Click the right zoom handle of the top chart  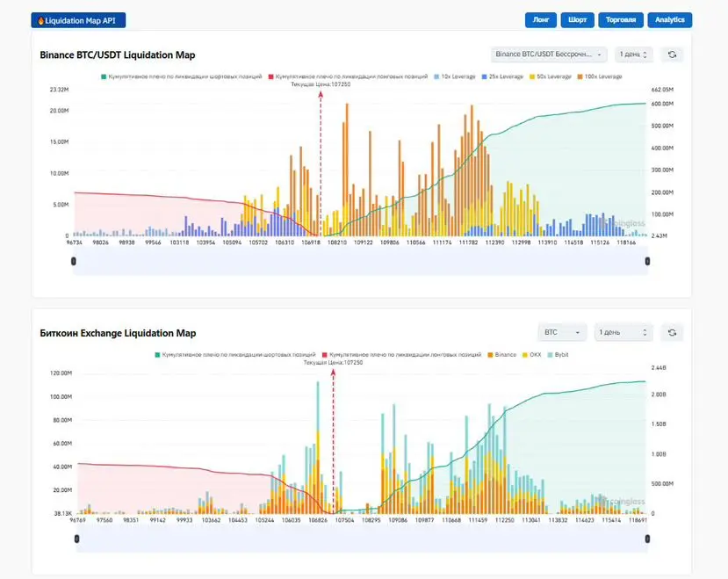[x=647, y=262]
